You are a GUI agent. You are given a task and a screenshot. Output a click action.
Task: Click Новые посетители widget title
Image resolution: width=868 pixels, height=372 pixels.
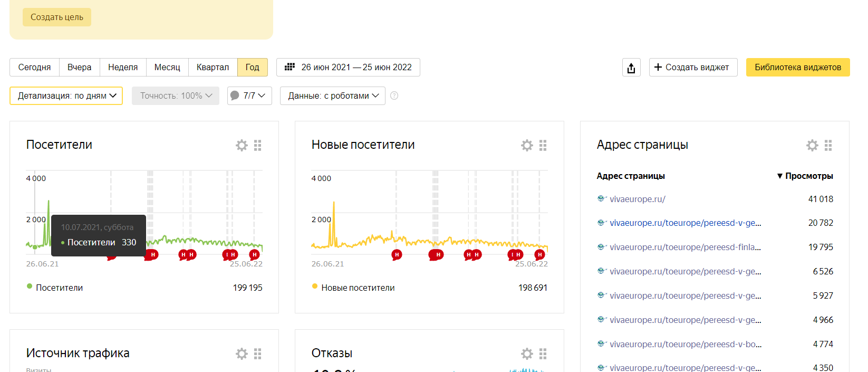coord(363,145)
